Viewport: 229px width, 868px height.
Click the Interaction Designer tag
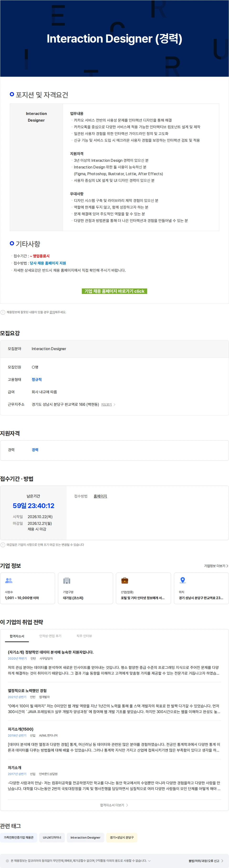click(x=85, y=837)
